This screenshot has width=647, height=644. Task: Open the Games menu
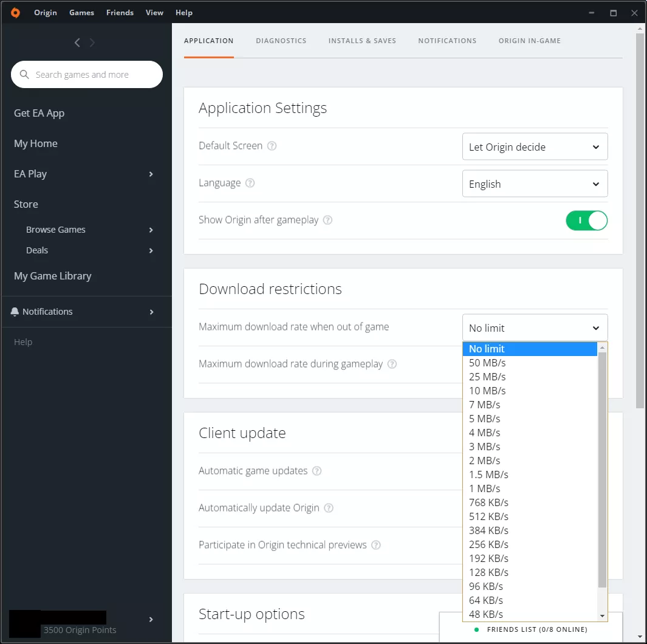81,12
